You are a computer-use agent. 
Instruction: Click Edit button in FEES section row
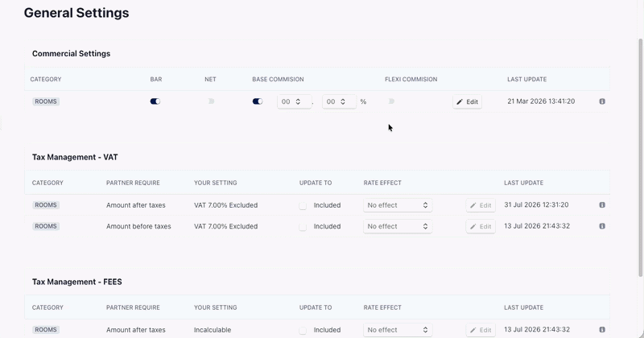(x=481, y=330)
